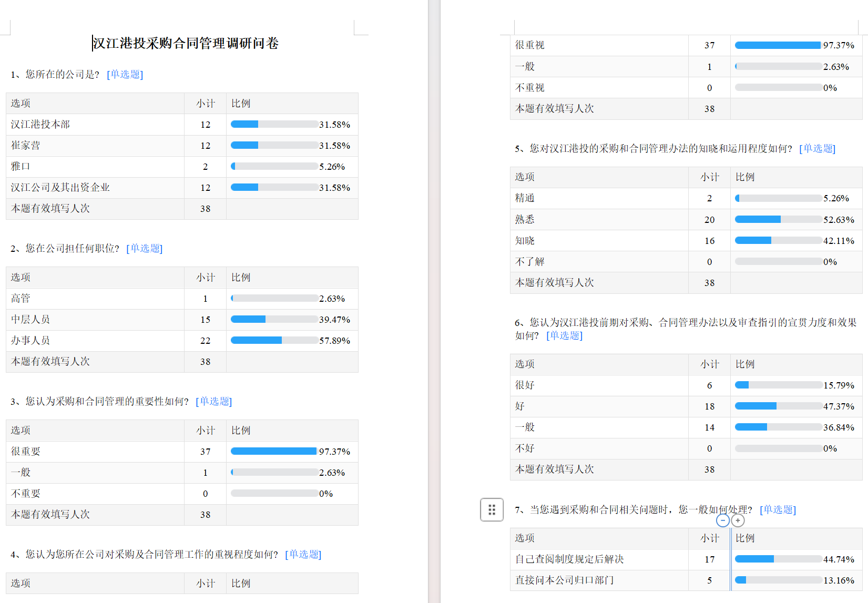This screenshot has height=603, width=868.
Task: Click the 47.37% progress bar for 好
Action: click(778, 406)
